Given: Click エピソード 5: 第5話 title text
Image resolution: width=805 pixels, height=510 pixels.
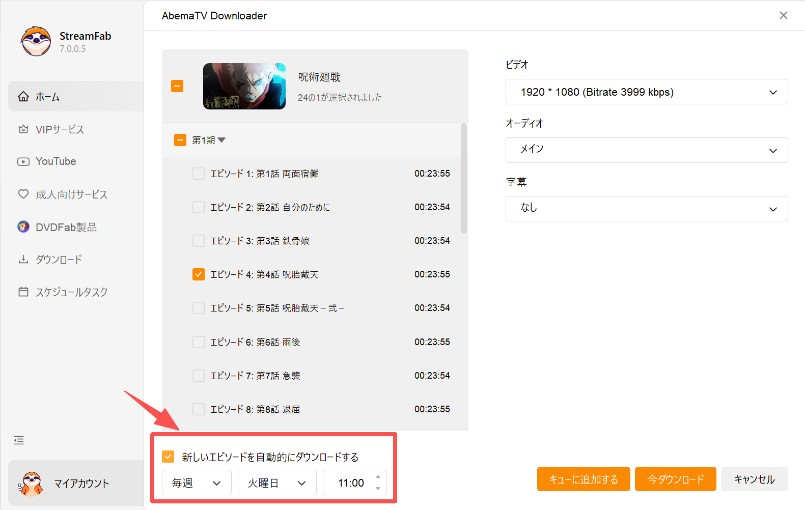Looking at the screenshot, I should point(277,308).
